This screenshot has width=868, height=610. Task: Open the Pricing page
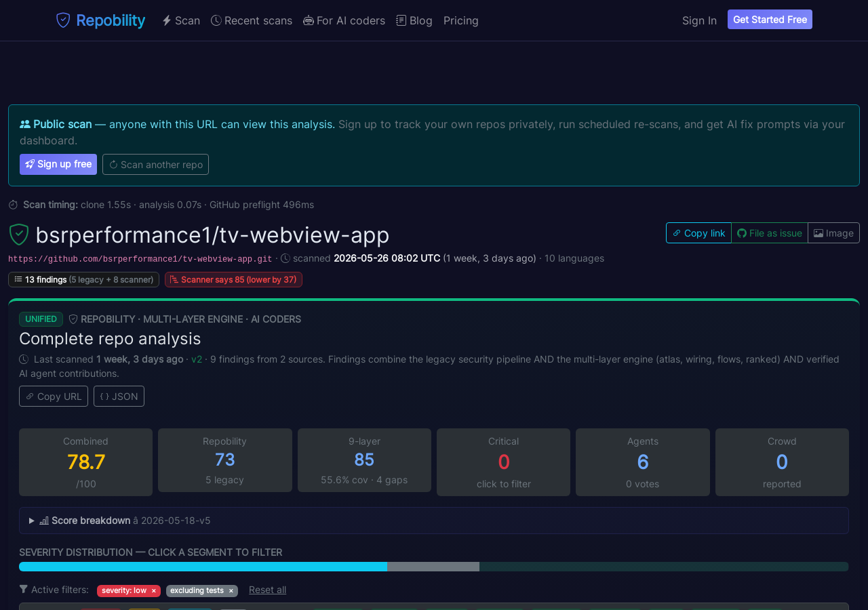coord(461,20)
